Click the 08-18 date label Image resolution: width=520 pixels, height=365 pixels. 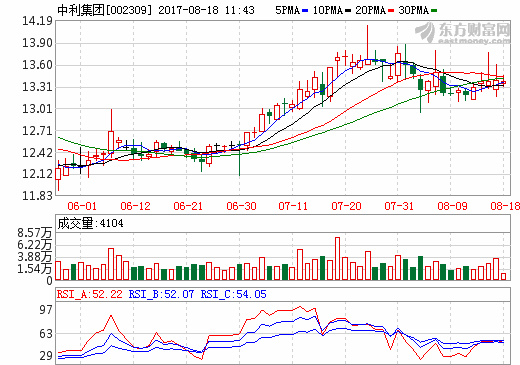pos(505,206)
